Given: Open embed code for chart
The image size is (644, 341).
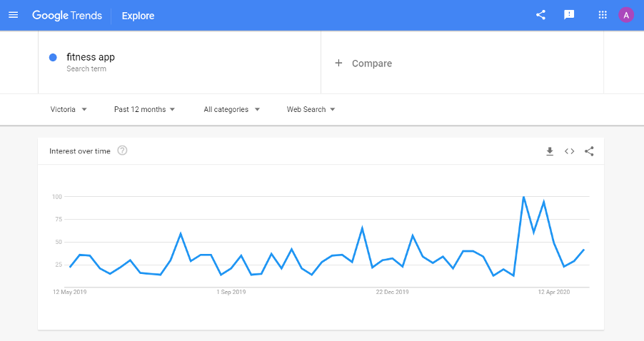Looking at the screenshot, I should 569,151.
